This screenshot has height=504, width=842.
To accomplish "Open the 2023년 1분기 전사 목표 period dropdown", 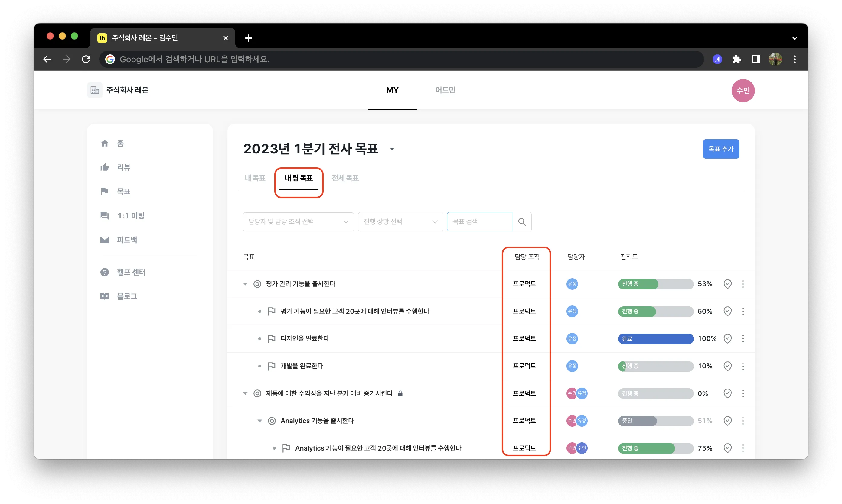I will pyautogui.click(x=392, y=149).
